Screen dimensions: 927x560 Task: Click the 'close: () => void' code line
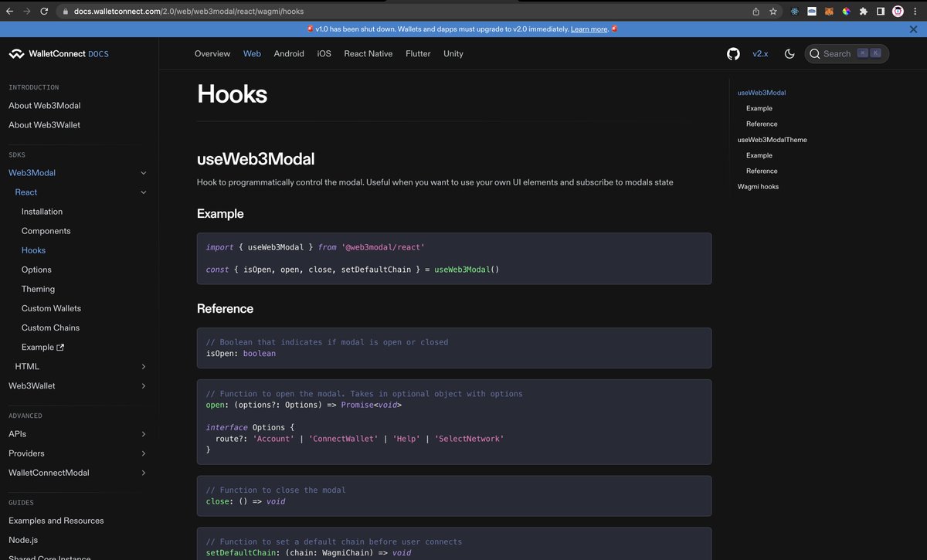[x=246, y=501]
